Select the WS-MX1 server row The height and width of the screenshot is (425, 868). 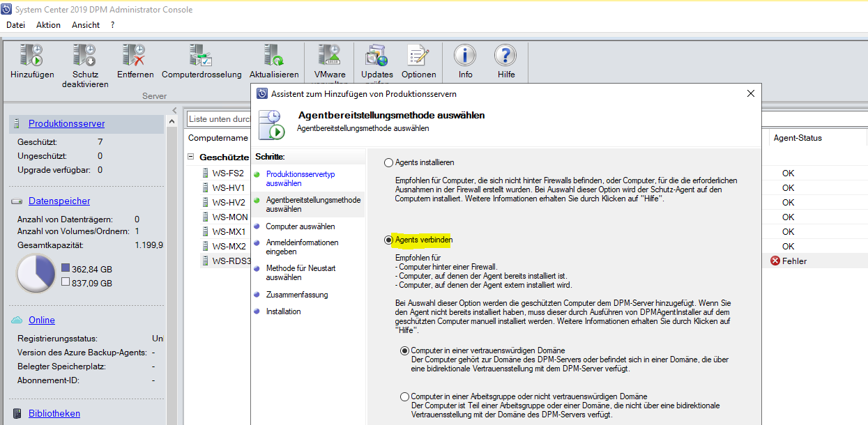tap(229, 231)
